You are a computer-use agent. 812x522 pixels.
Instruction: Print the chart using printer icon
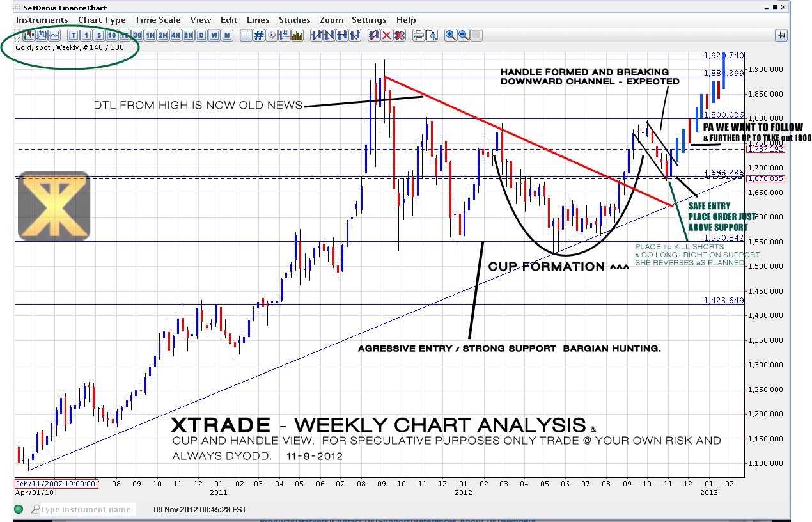tap(419, 35)
